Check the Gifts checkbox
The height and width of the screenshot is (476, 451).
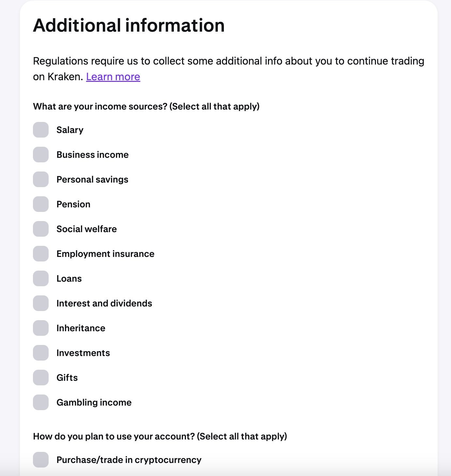[40, 378]
